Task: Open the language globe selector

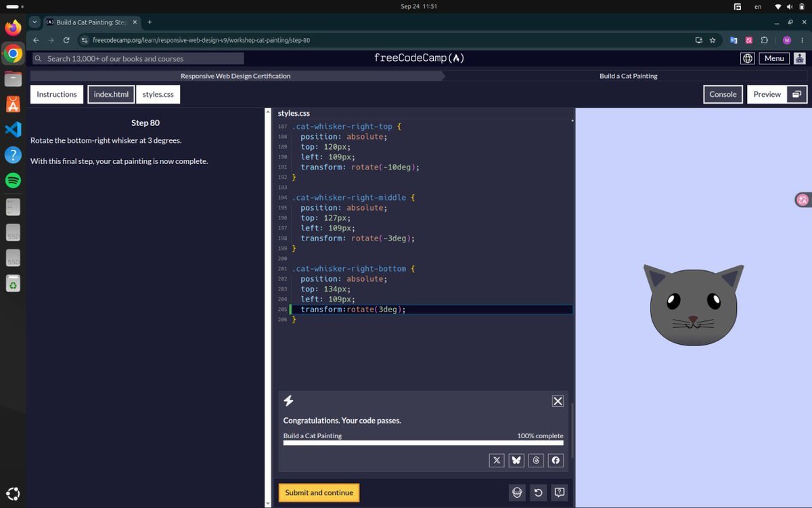Action: coord(747,58)
